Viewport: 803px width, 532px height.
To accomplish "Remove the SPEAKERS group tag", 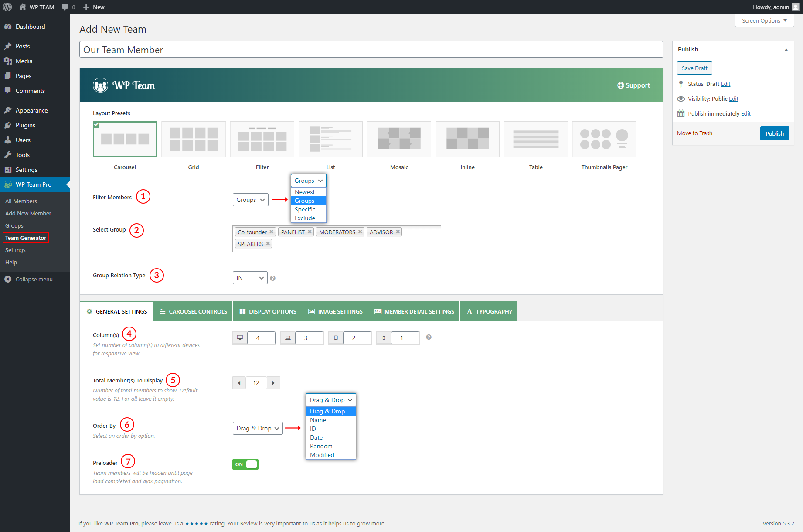I will [268, 244].
